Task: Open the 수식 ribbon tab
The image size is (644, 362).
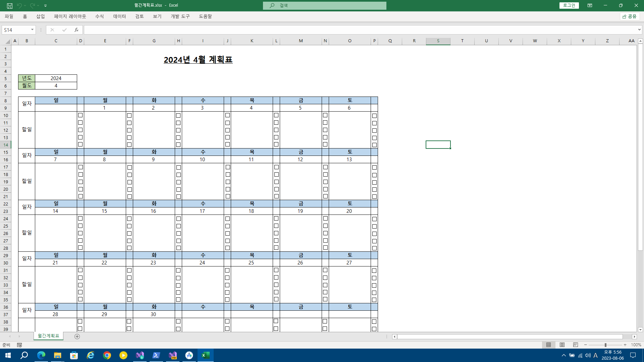Action: pos(100,16)
